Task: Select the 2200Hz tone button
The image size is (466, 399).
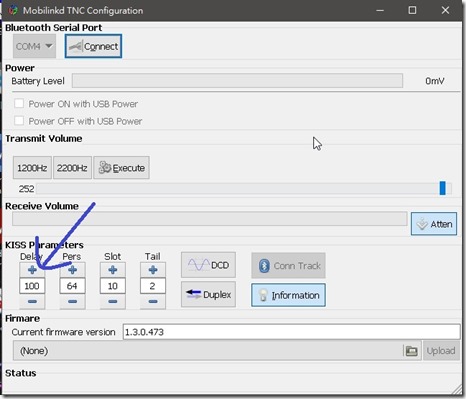Action: pyautogui.click(x=72, y=168)
